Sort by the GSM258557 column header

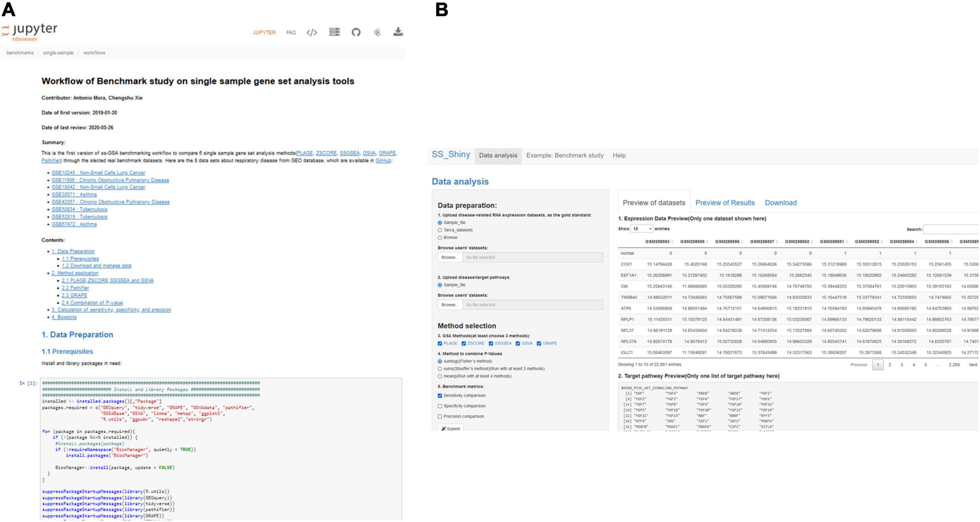[x=764, y=242]
